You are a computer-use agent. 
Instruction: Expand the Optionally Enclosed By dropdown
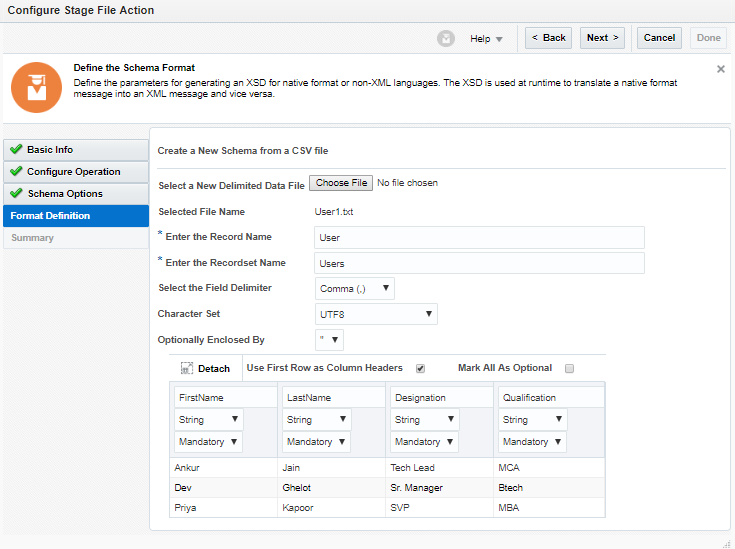tap(330, 340)
